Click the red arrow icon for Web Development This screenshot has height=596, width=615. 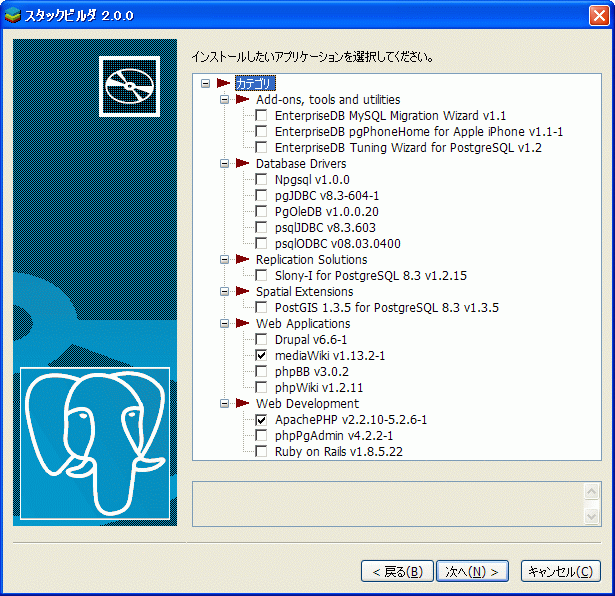242,403
